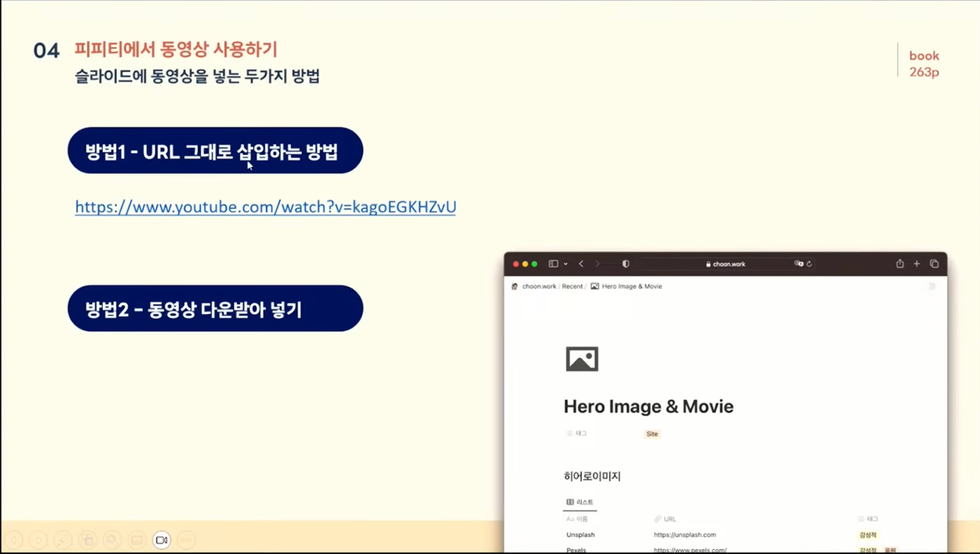The image size is (980, 554).
Task: Open Safari's share button
Action: 900,264
